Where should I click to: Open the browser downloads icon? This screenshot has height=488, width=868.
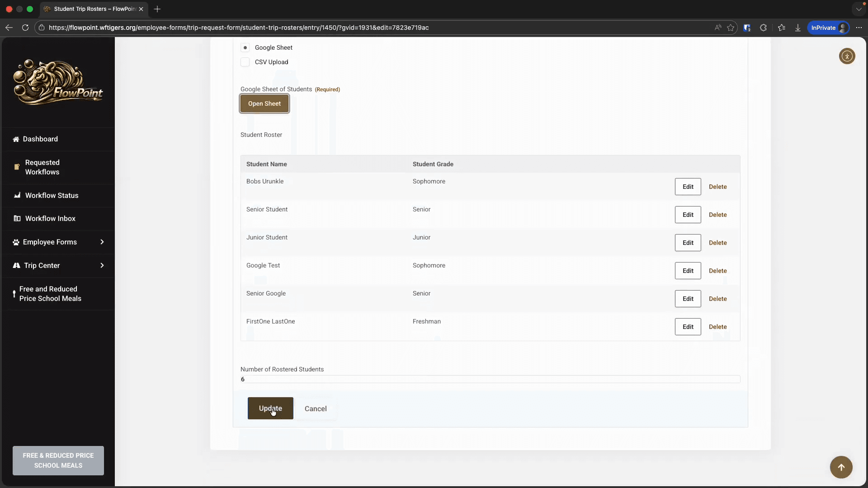pos(798,28)
